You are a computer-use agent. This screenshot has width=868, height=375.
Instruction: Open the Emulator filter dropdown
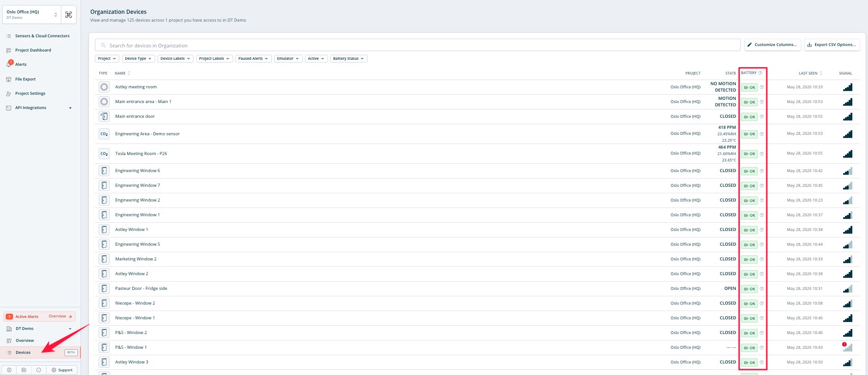click(x=288, y=58)
